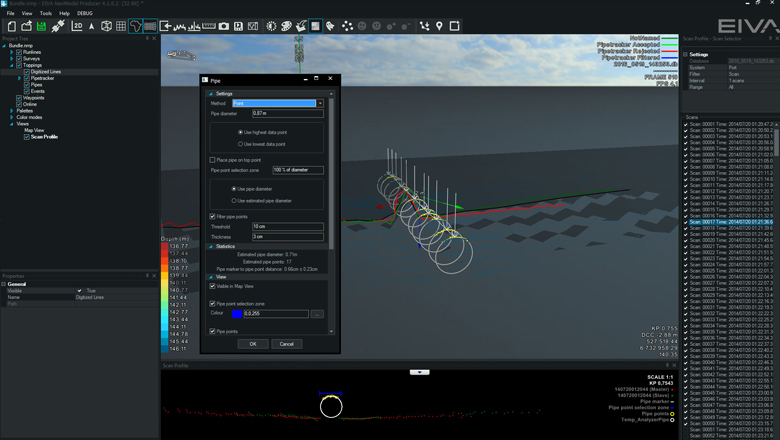Collapse the View section in Pipe dialog
This screenshot has height=440, width=780.
coord(211,277)
